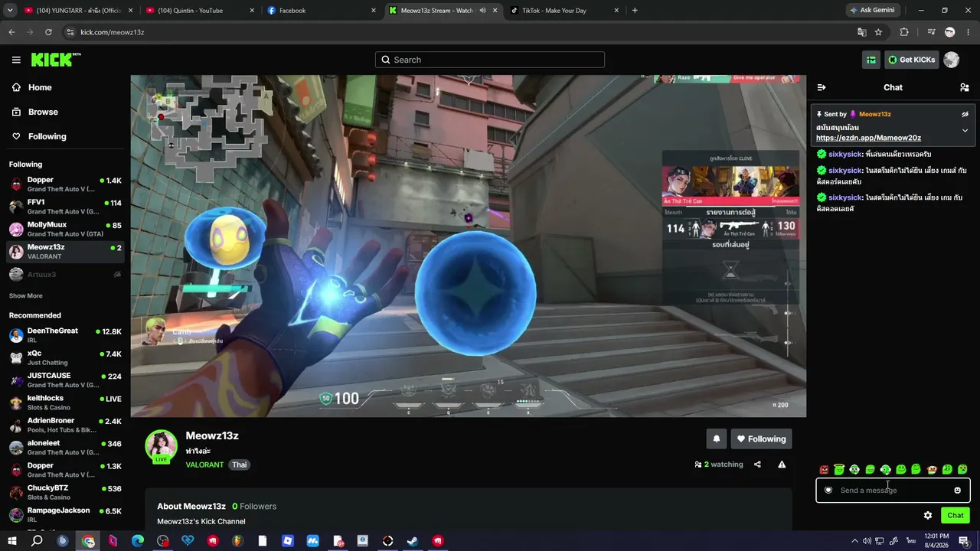Click the address bar URL kick.com/meowz13z
Screen dimensions: 980x551
pos(113,32)
